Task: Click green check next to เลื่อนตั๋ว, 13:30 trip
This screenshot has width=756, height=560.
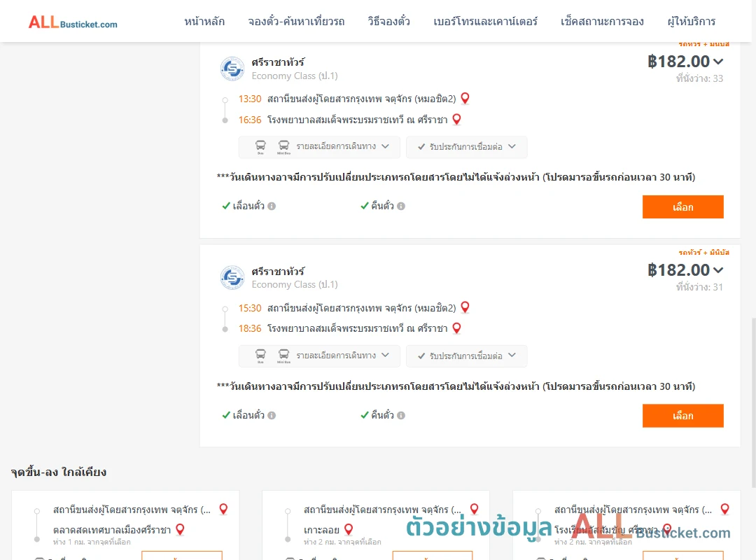Action: click(x=225, y=206)
